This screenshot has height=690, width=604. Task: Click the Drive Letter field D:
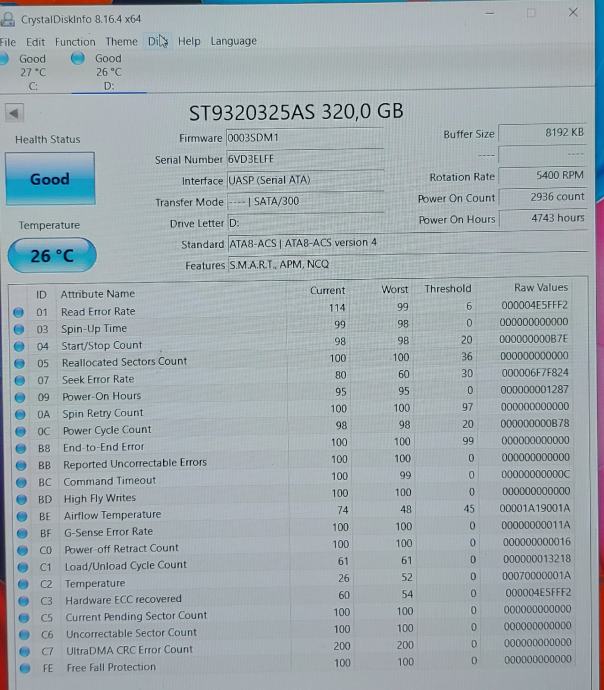click(305, 223)
